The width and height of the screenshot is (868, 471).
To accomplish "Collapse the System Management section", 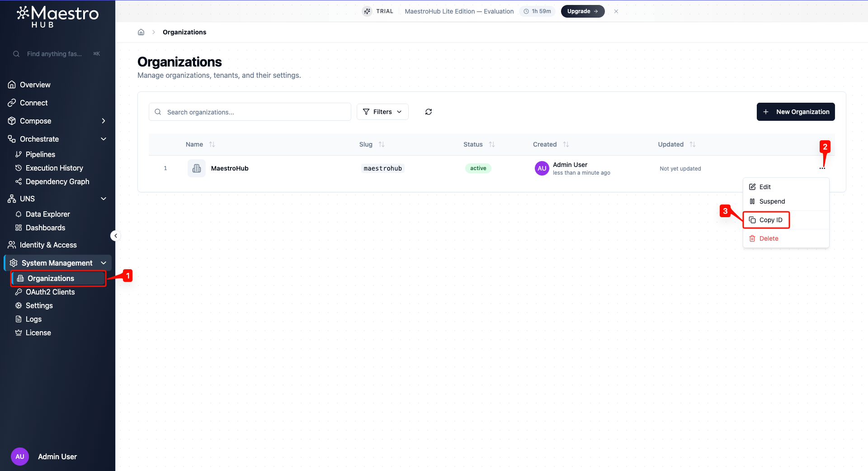I will click(x=103, y=263).
